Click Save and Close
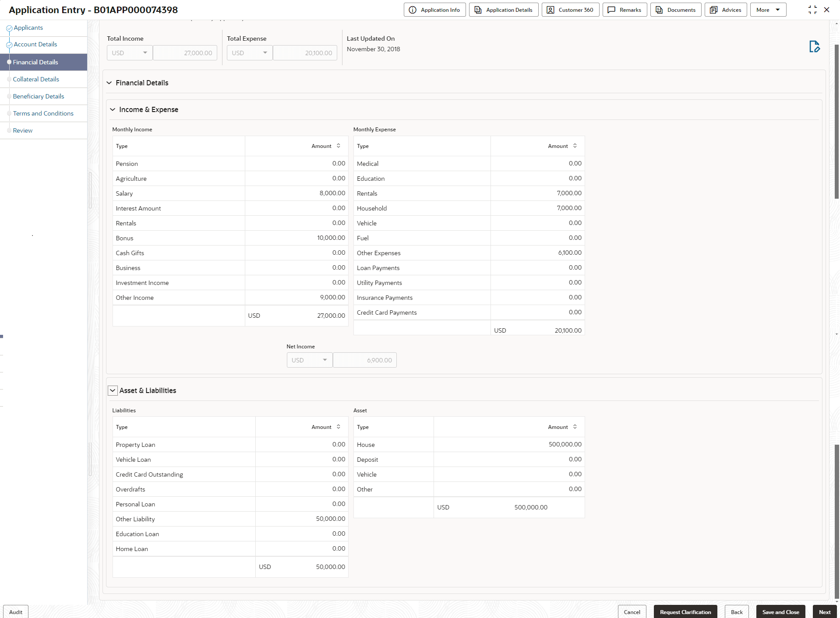 [x=780, y=612]
